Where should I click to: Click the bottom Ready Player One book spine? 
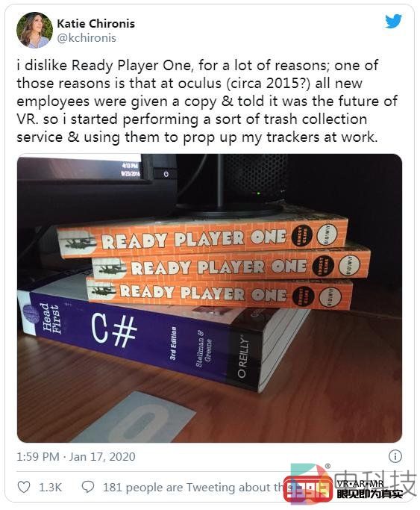[x=219, y=293]
